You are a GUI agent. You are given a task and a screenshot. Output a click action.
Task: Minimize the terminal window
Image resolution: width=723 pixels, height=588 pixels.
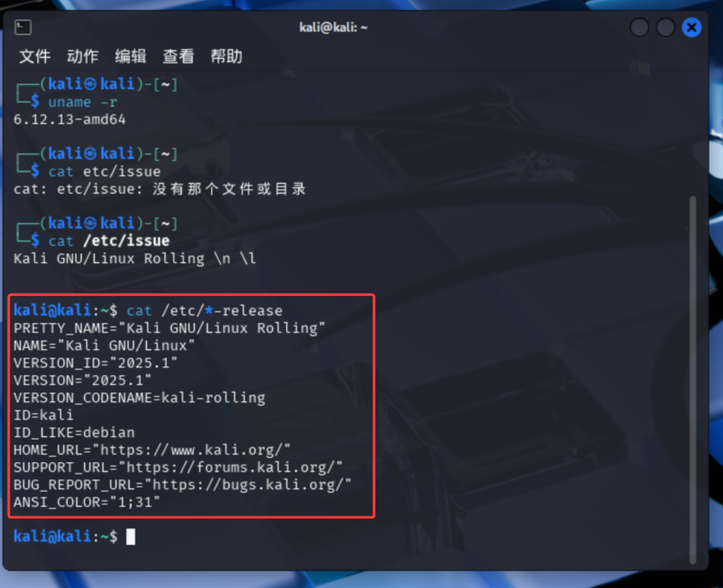[639, 28]
